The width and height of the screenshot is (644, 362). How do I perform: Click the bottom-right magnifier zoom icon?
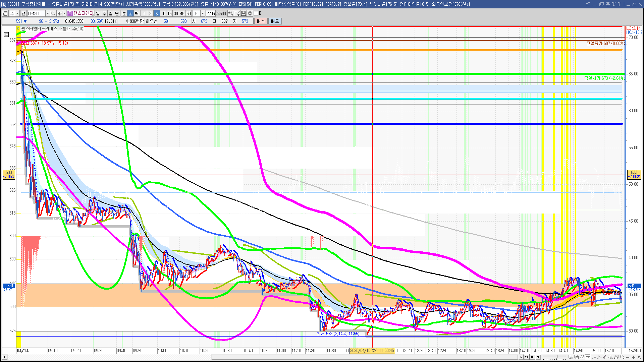(622, 357)
